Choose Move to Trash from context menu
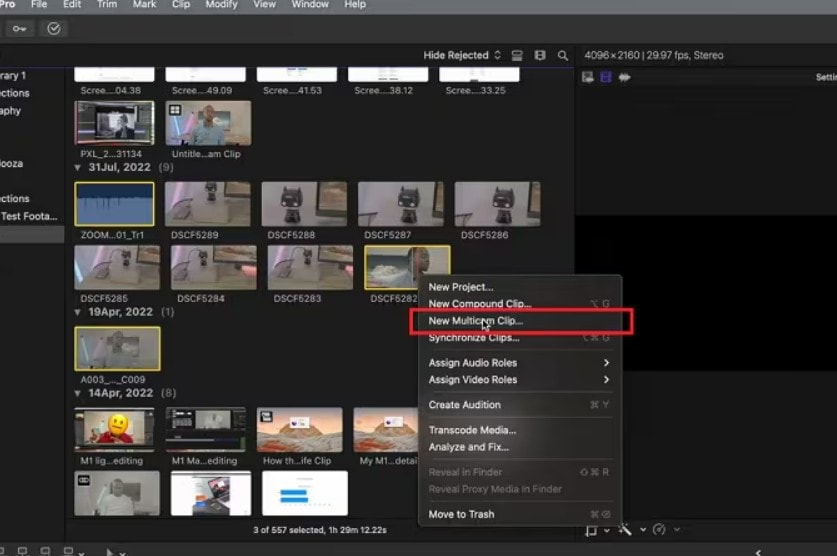Image resolution: width=837 pixels, height=556 pixels. tap(520, 514)
